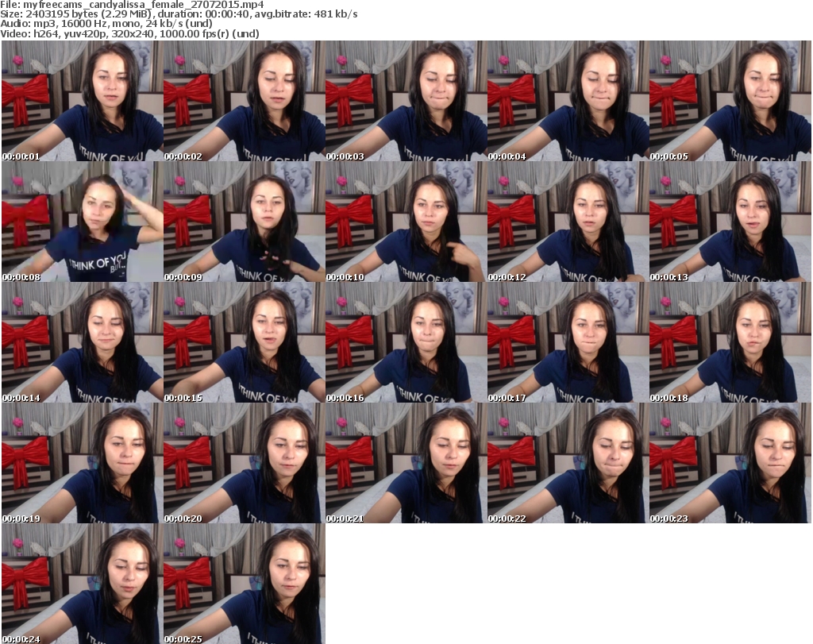Image resolution: width=813 pixels, height=644 pixels.
Task: Choose the thumbnail stamped 00:00:22
Action: point(568,463)
